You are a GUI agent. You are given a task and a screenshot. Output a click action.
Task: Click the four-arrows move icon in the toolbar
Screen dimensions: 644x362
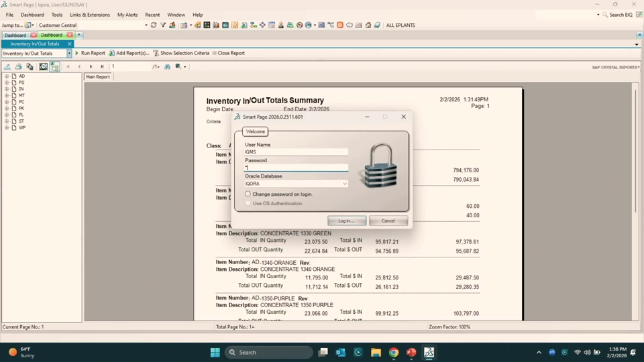262,25
